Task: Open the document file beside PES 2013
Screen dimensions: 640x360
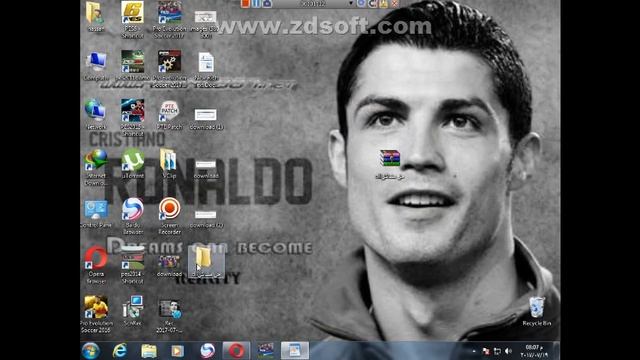Action: tap(206, 70)
